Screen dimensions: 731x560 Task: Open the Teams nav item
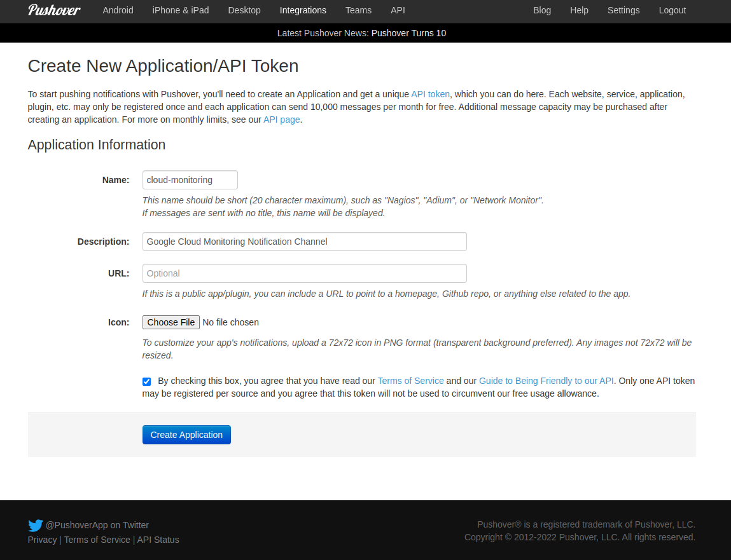(359, 10)
